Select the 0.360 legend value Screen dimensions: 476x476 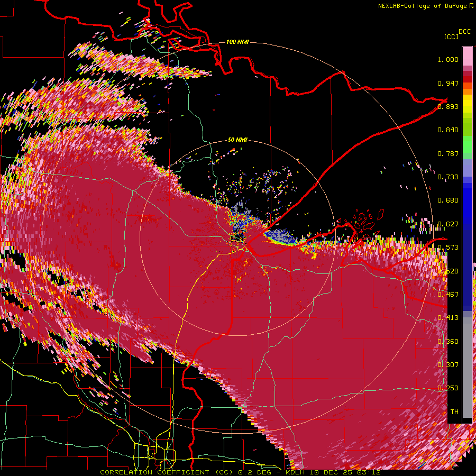pyautogui.click(x=448, y=342)
